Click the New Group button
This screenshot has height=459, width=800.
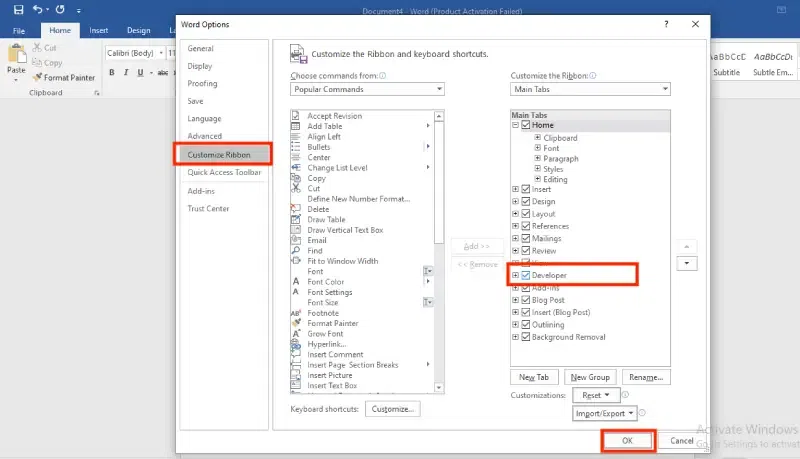coord(590,377)
